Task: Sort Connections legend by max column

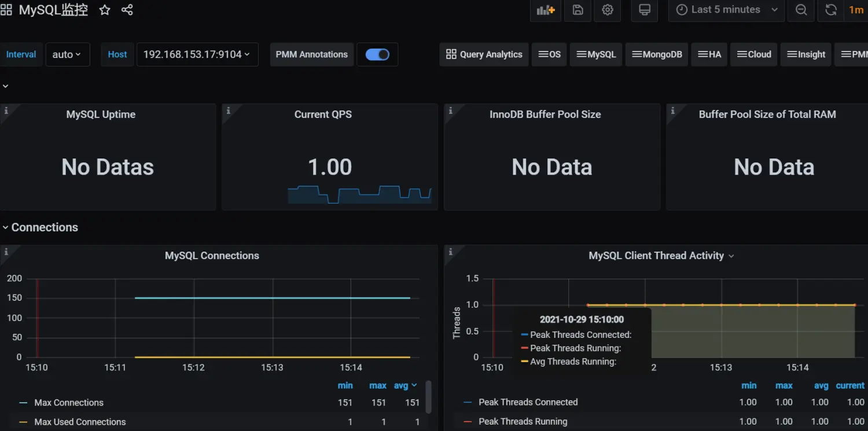Action: point(378,385)
